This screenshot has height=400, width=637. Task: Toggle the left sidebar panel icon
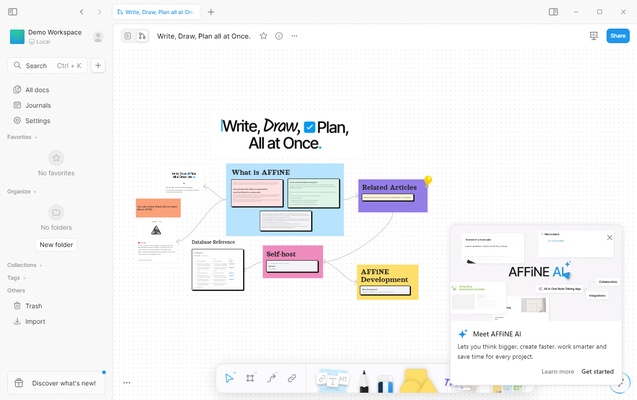pos(13,12)
